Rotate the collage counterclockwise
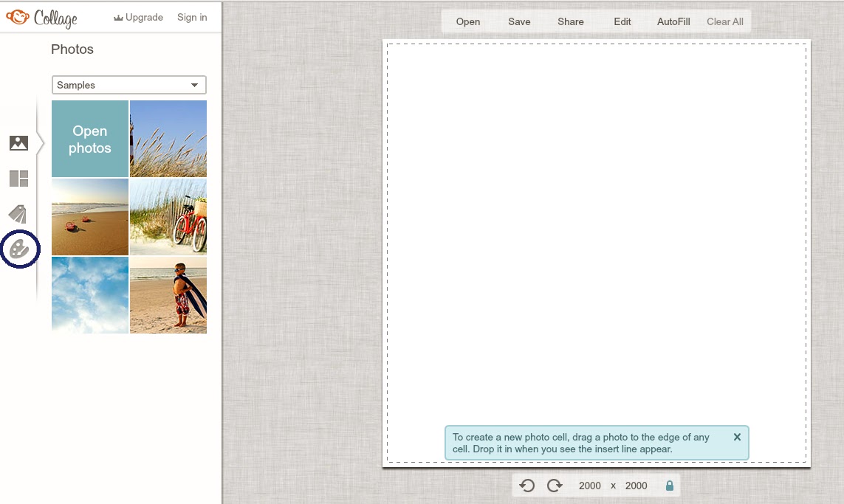Image resolution: width=844 pixels, height=504 pixels. coord(528,485)
